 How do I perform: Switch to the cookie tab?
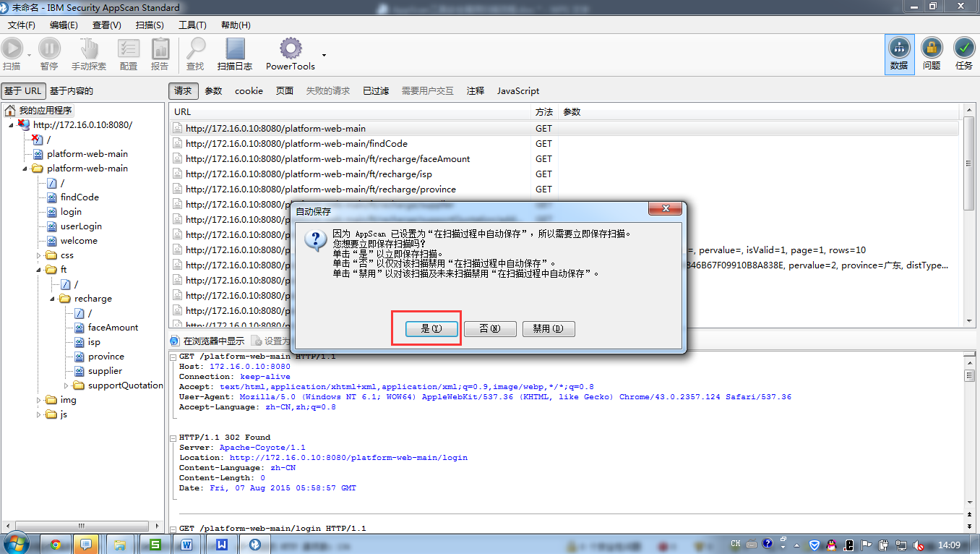click(x=249, y=91)
